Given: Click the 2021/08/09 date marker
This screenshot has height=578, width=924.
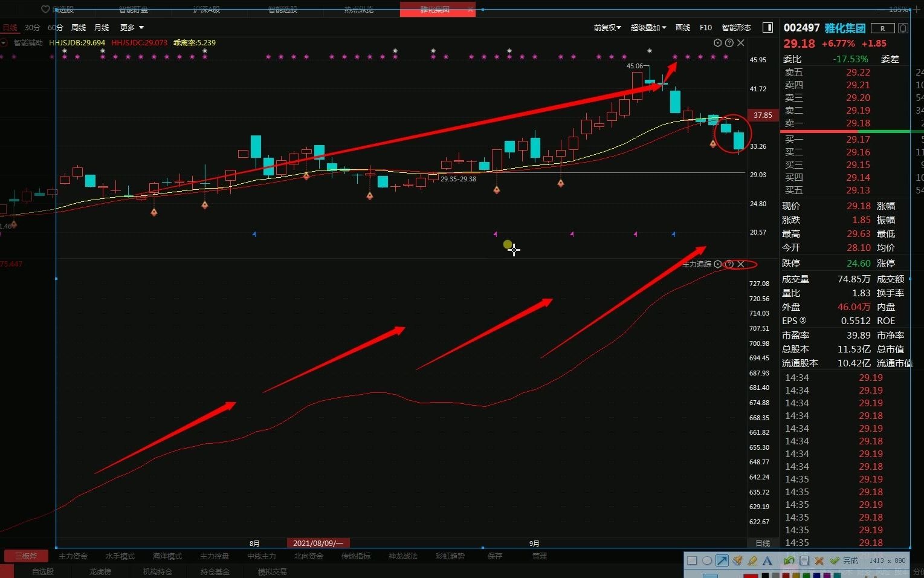Looking at the screenshot, I should click(x=318, y=543).
